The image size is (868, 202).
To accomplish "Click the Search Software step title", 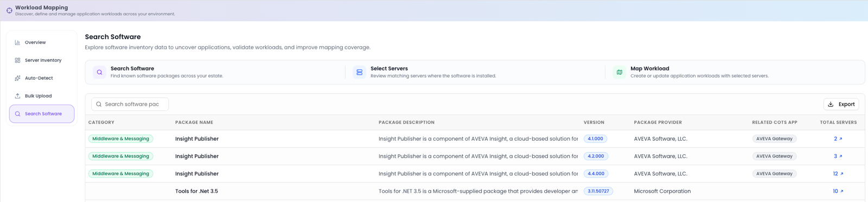I will 132,69.
